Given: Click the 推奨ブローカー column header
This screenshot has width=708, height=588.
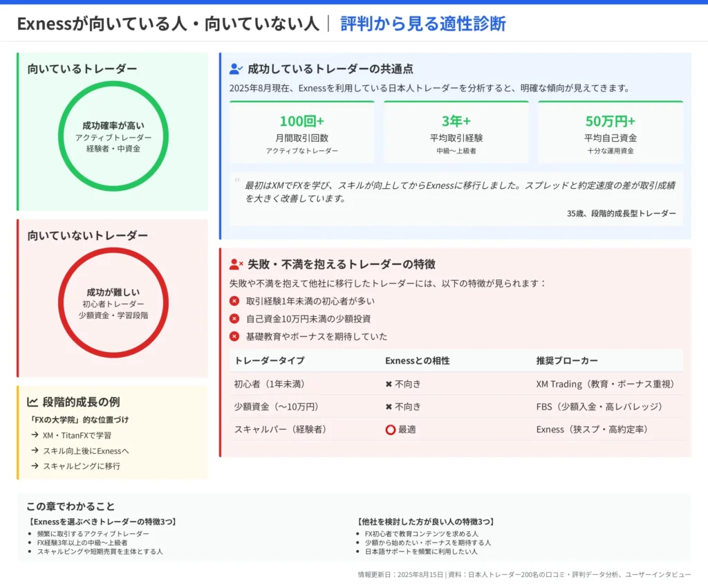Looking at the screenshot, I should pos(567,360).
